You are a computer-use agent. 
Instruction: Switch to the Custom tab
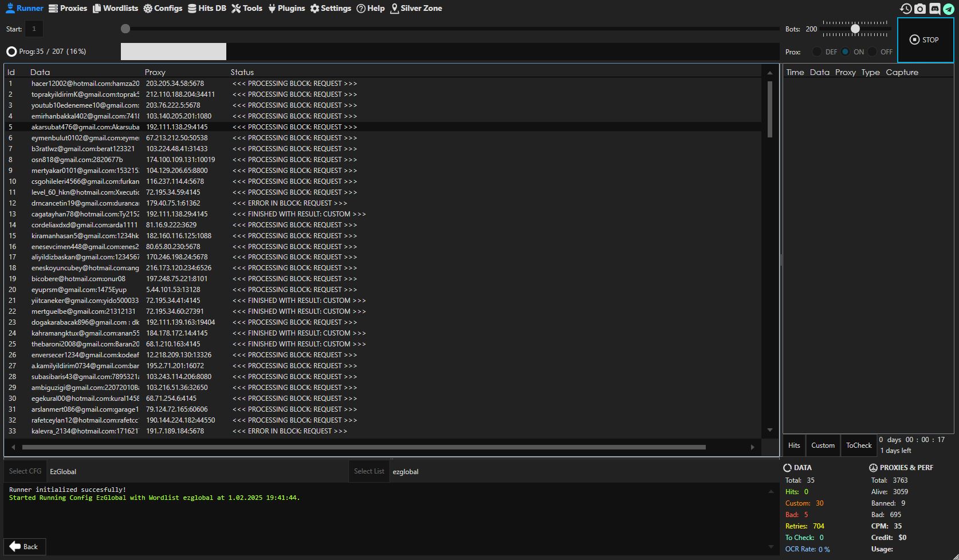pyautogui.click(x=823, y=445)
